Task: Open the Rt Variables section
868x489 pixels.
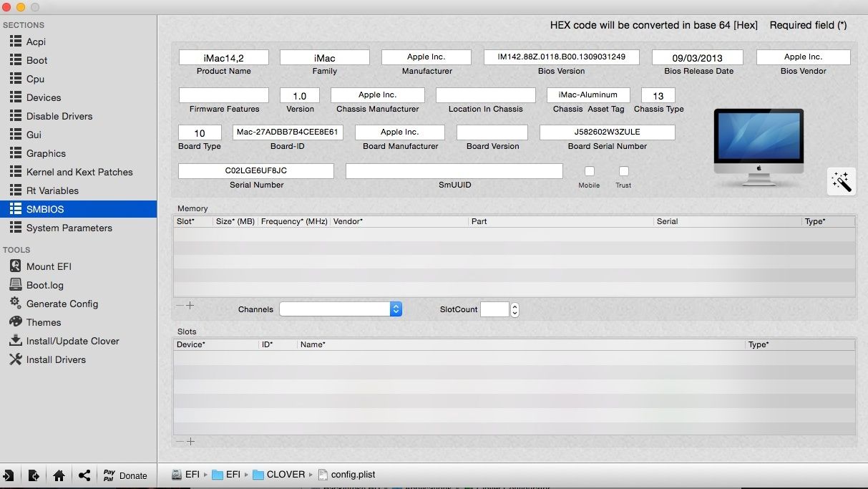Action: coord(78,190)
